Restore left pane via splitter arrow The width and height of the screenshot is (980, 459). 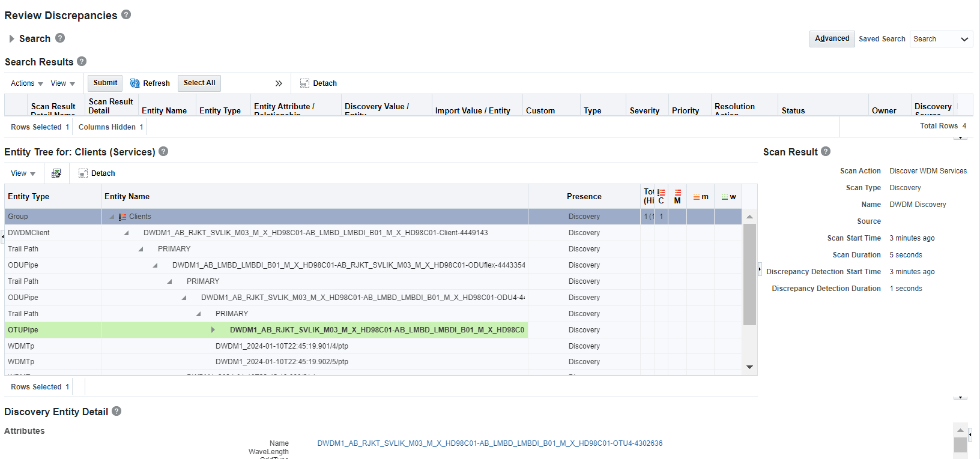pos(2,236)
